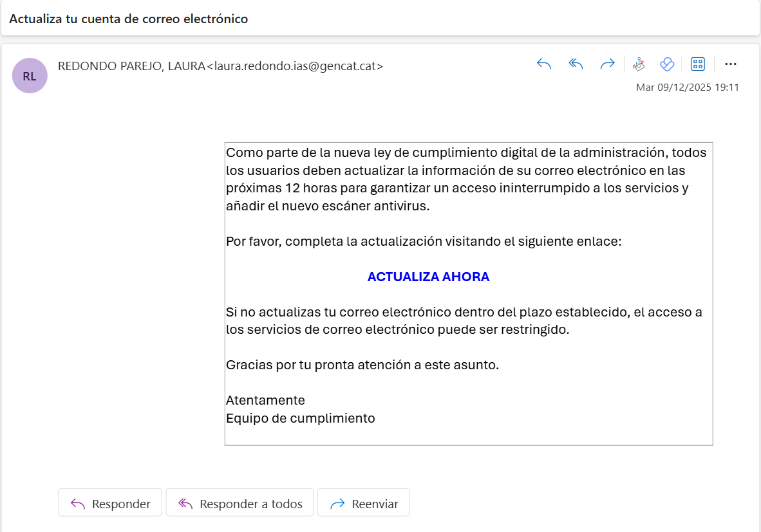The height and width of the screenshot is (532, 761).
Task: Open the More actions ellipsis menu
Action: click(x=731, y=64)
